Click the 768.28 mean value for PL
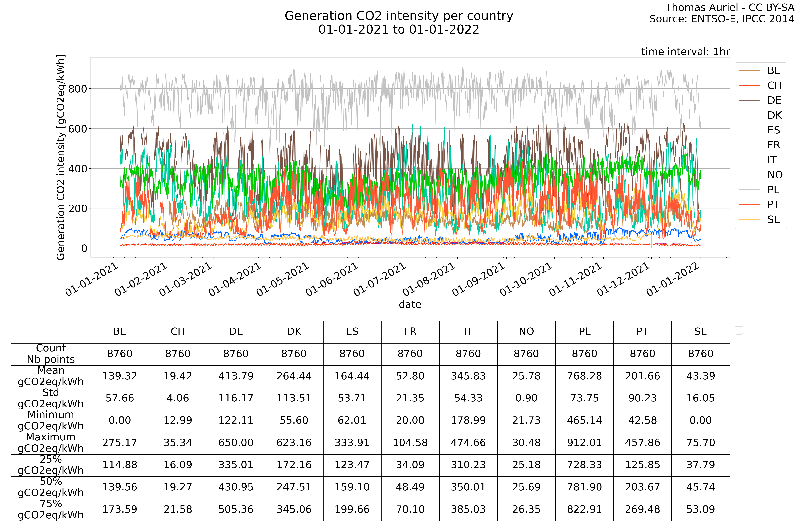Image resolution: width=798 pixels, height=532 pixels. 584,376
